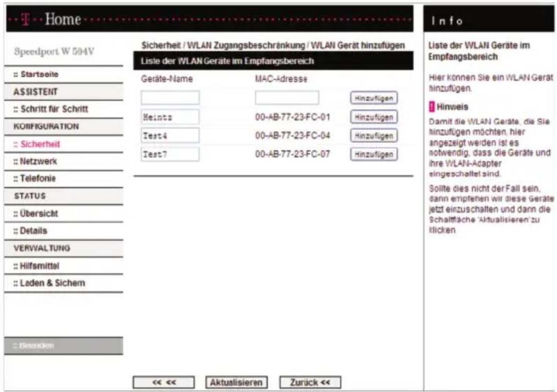The image size is (557, 392).
Task: Click the Test4 device name field
Action: click(170, 136)
